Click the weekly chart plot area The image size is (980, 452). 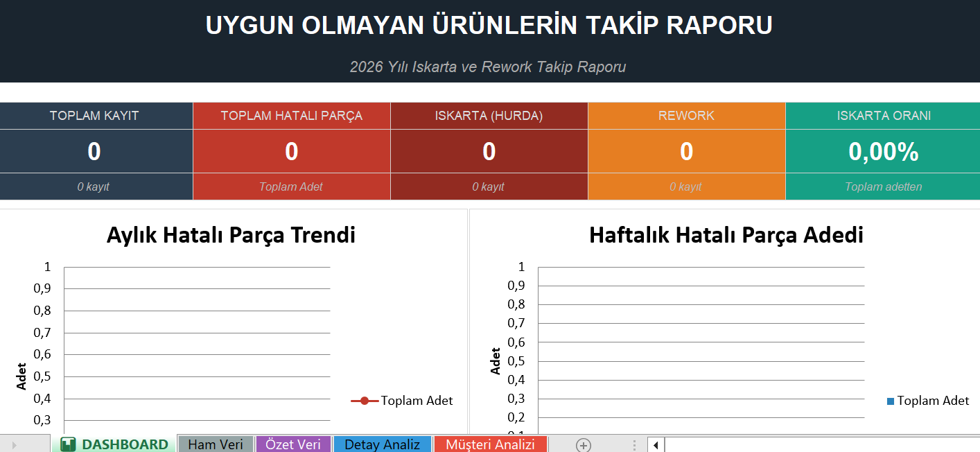(701, 350)
